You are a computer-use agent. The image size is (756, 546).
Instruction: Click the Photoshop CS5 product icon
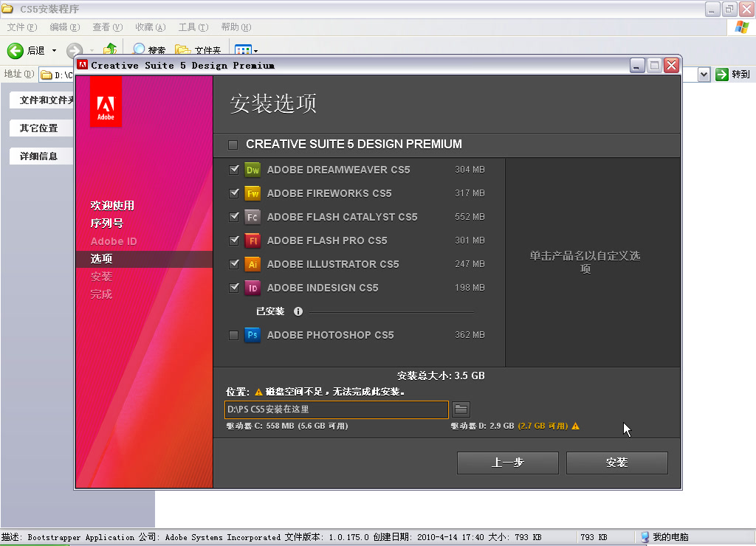(x=252, y=334)
